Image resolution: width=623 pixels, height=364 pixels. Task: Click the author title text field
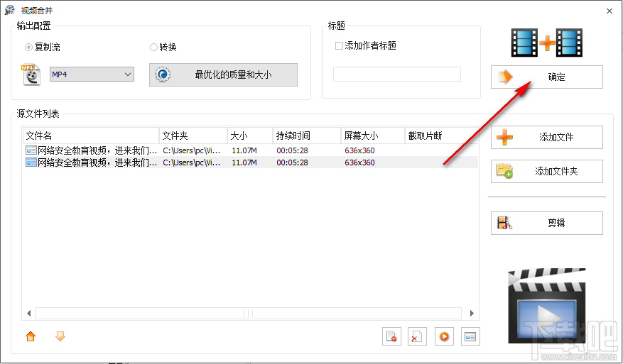pos(397,75)
